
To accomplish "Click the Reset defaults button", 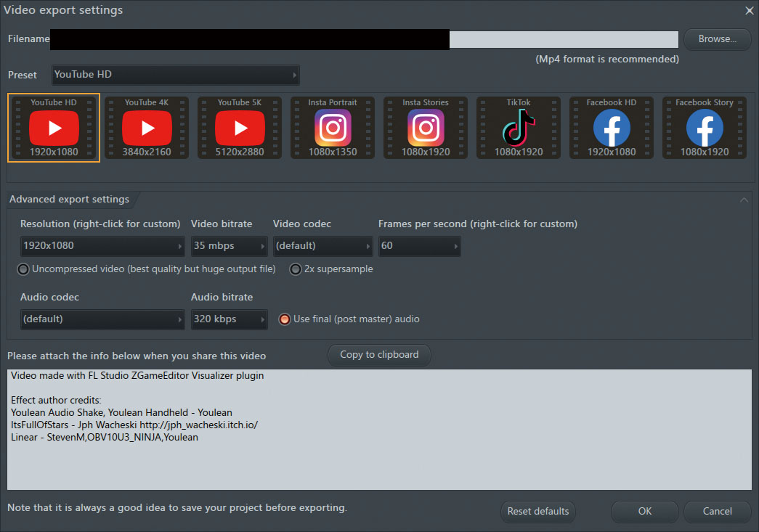I will click(538, 512).
